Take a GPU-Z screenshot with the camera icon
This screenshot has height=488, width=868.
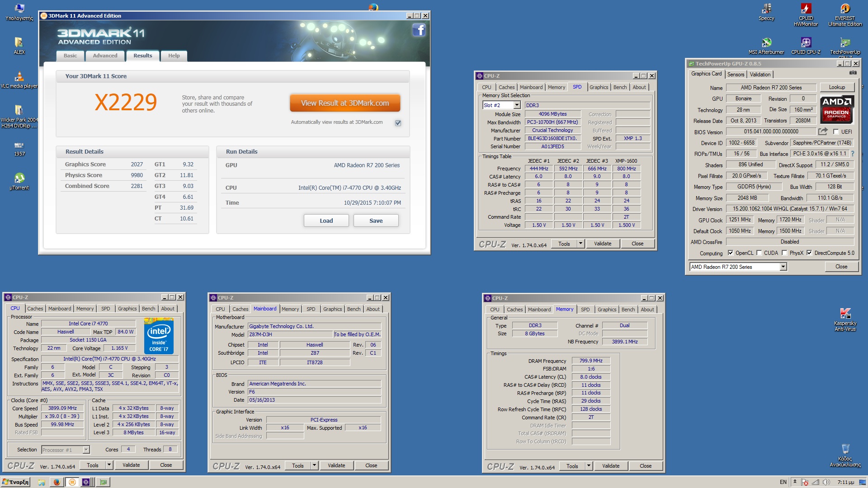pyautogui.click(x=853, y=73)
